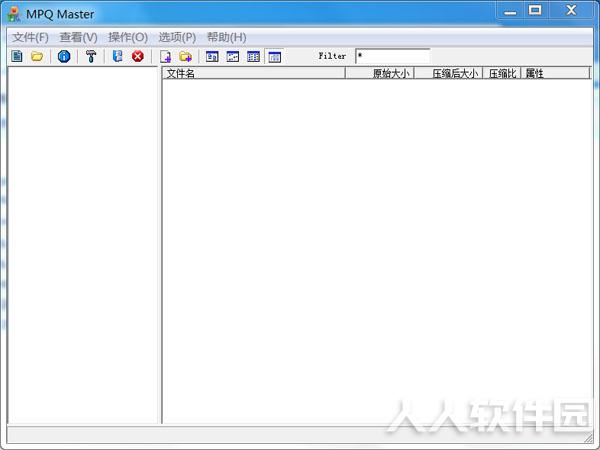
Task: Switch to details view icon
Action: [x=274, y=57]
